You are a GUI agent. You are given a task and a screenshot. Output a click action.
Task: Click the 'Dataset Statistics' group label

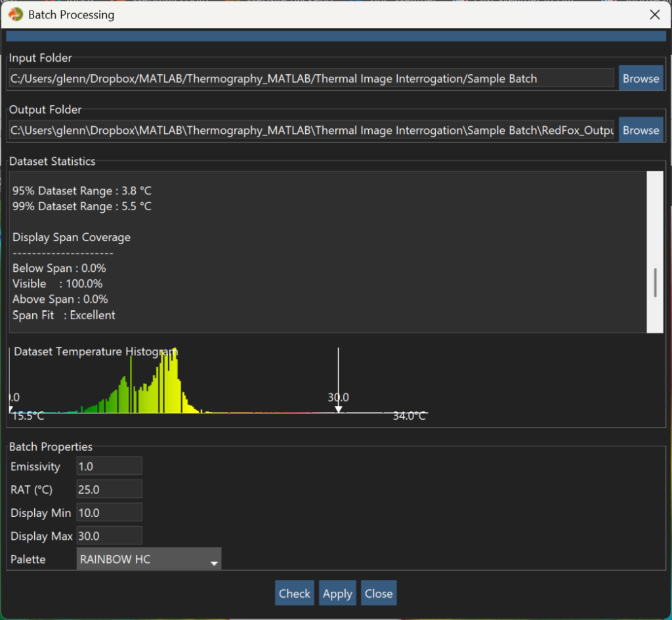[x=52, y=161]
